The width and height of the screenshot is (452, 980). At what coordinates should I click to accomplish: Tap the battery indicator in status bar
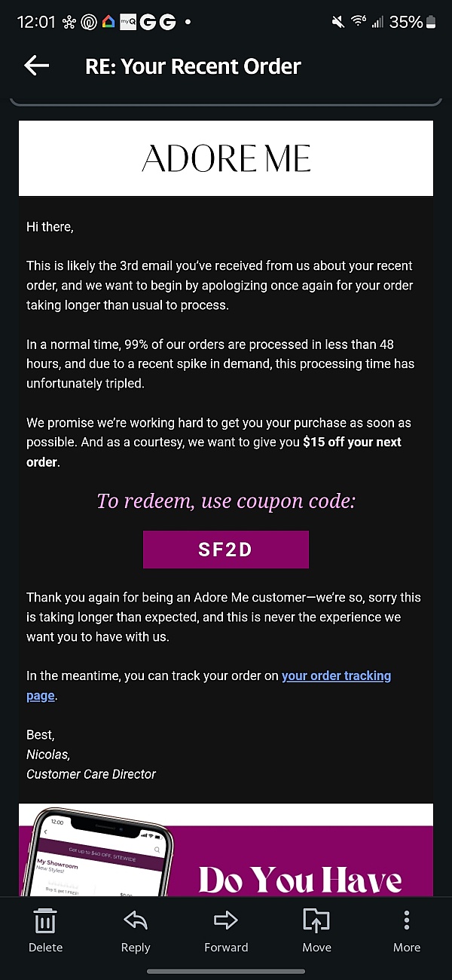point(431,22)
